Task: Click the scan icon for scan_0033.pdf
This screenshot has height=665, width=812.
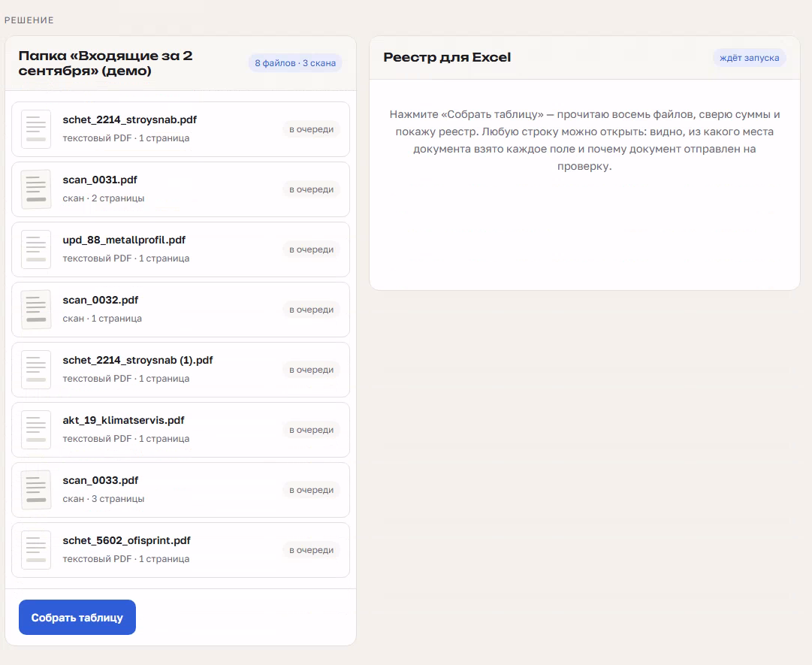Action: click(36, 489)
